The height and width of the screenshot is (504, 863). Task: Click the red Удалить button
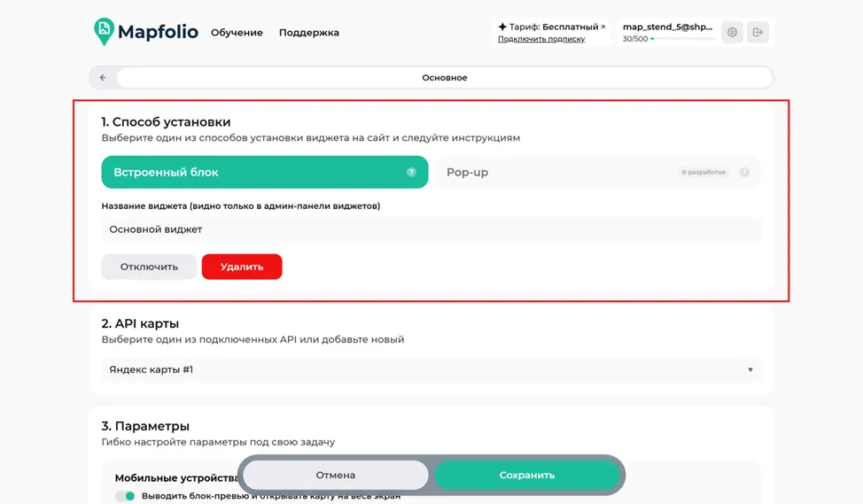point(242,267)
